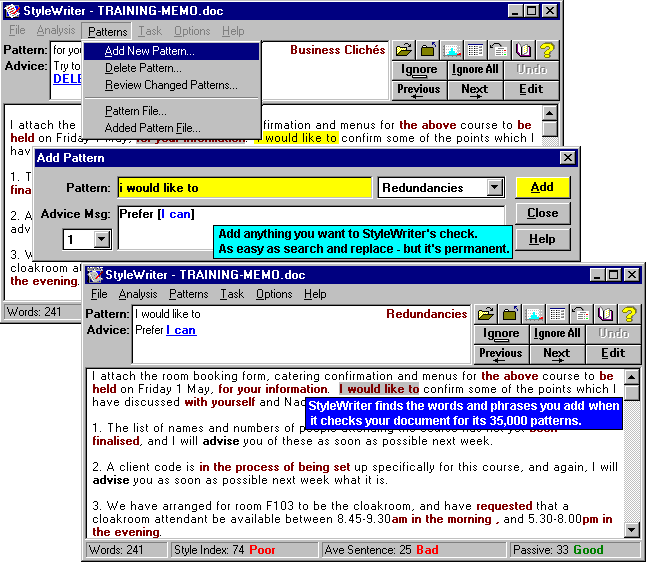
Task: Open the graph statistics icon in lower window
Action: click(x=534, y=314)
